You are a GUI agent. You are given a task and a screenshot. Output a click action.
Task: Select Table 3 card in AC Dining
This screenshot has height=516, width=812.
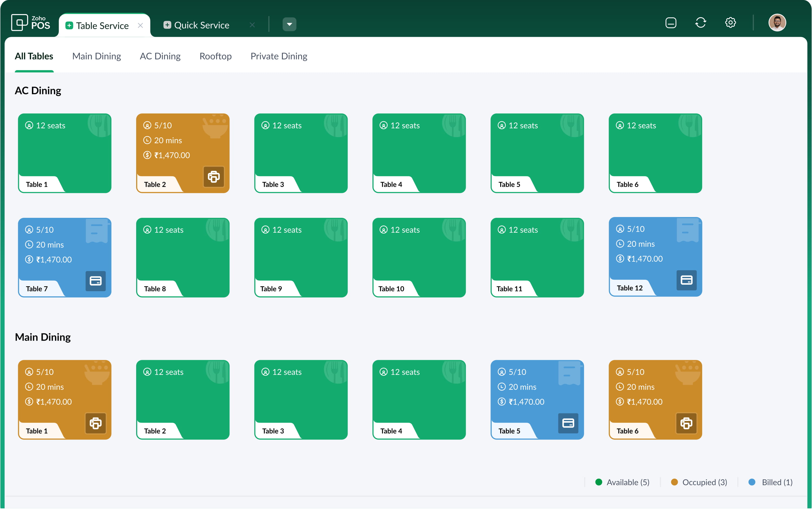click(x=301, y=153)
